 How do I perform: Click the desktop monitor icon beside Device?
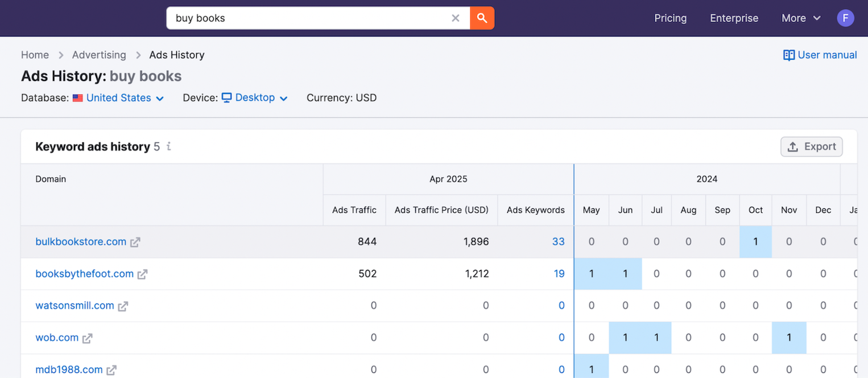(227, 97)
